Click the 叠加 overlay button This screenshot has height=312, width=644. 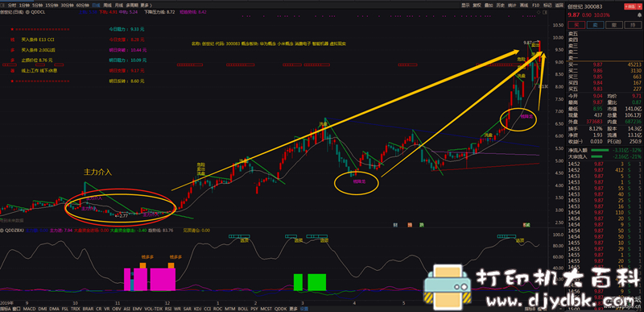click(x=489, y=6)
